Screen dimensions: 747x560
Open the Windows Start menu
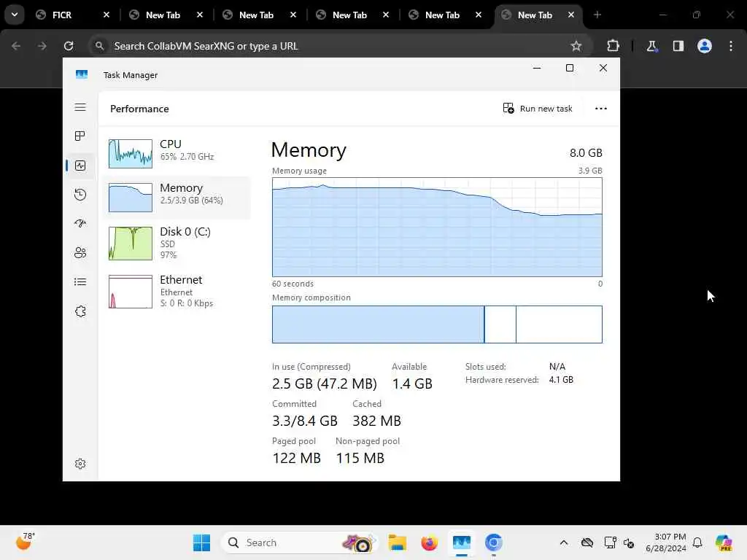[x=201, y=542]
